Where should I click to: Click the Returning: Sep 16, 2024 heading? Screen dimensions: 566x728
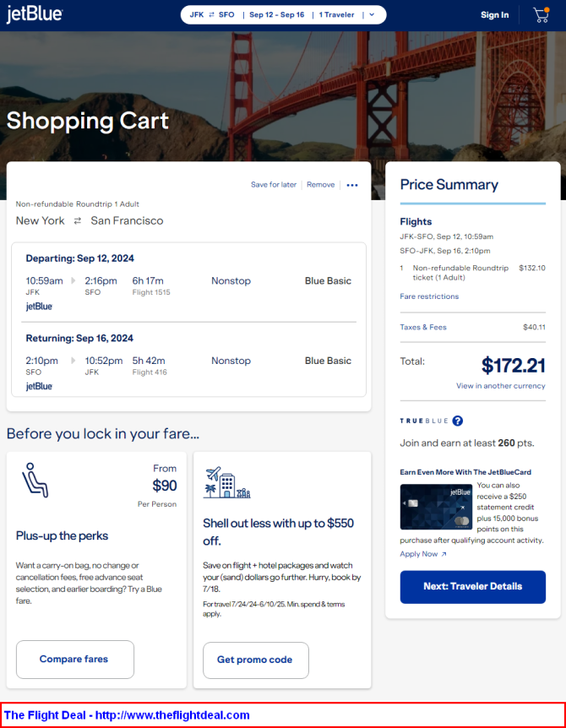click(79, 339)
